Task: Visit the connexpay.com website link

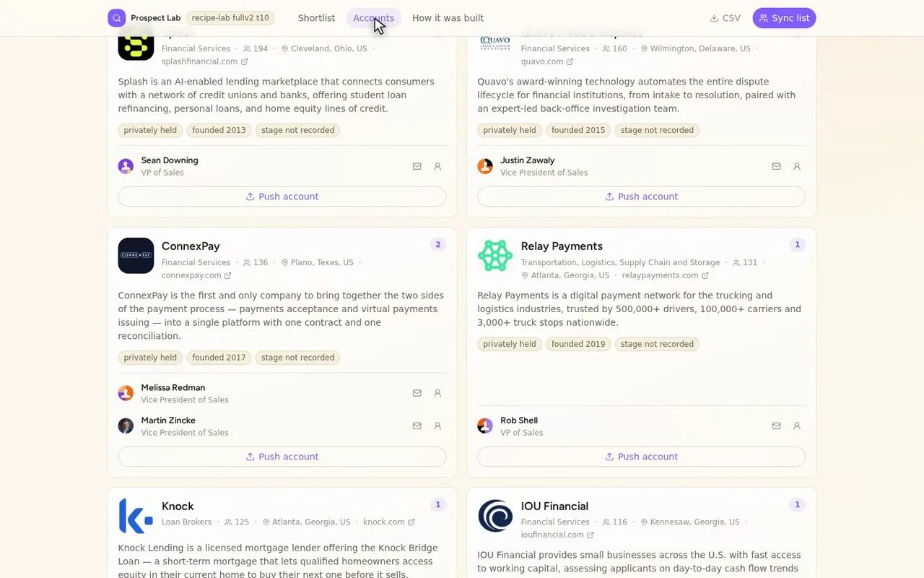Action: [196, 275]
